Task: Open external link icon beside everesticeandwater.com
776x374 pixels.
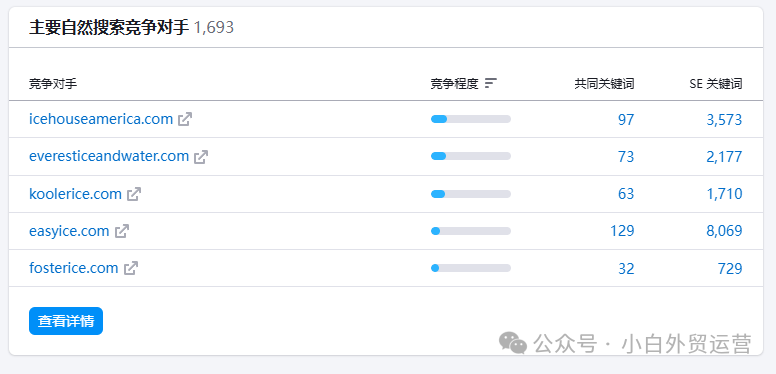Action: (x=201, y=157)
